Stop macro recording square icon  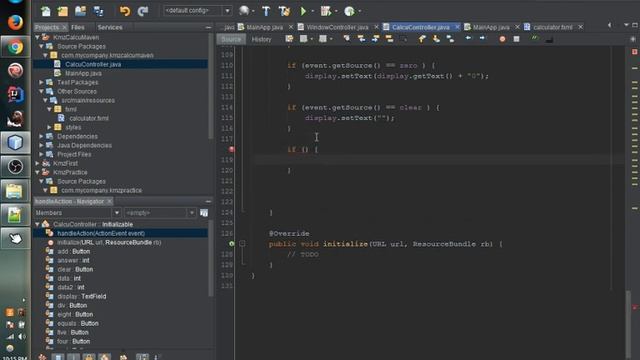point(516,39)
